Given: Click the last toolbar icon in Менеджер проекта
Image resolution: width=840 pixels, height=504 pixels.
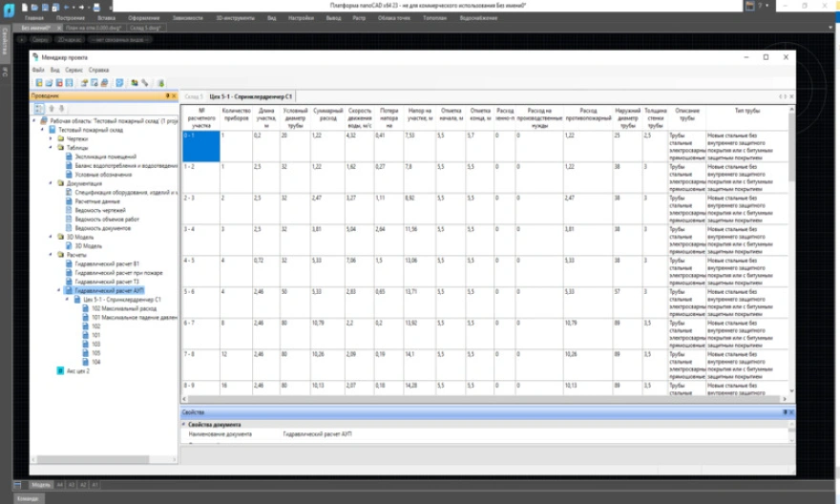Looking at the screenshot, I should tap(160, 83).
